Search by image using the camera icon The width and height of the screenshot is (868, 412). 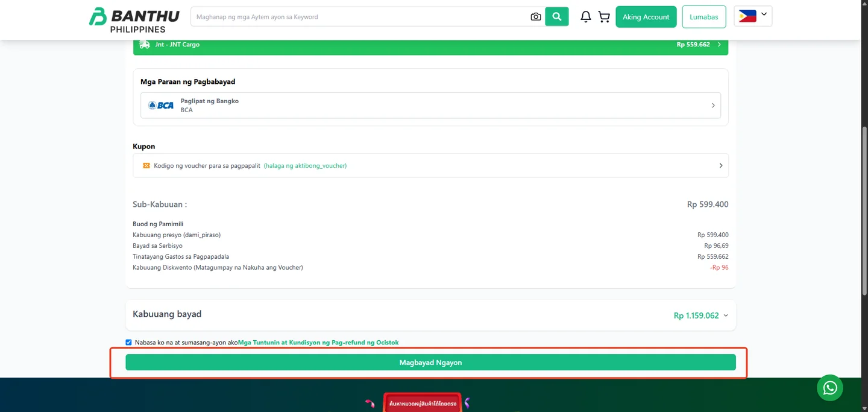coord(535,17)
